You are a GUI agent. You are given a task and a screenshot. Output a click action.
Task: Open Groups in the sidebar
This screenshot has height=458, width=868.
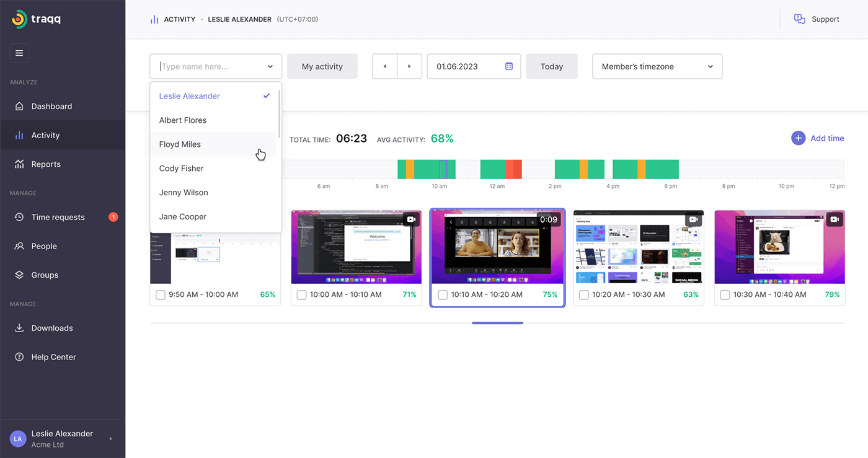point(63,275)
